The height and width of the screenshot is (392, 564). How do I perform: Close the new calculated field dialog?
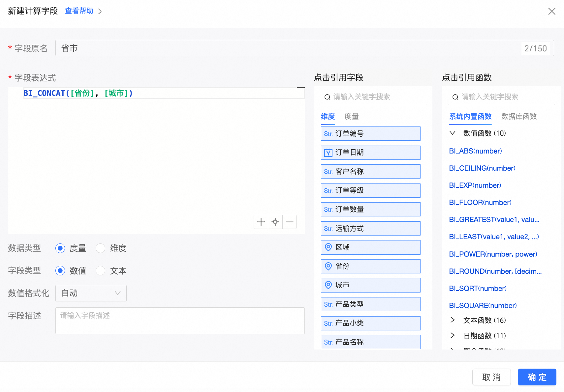click(552, 12)
